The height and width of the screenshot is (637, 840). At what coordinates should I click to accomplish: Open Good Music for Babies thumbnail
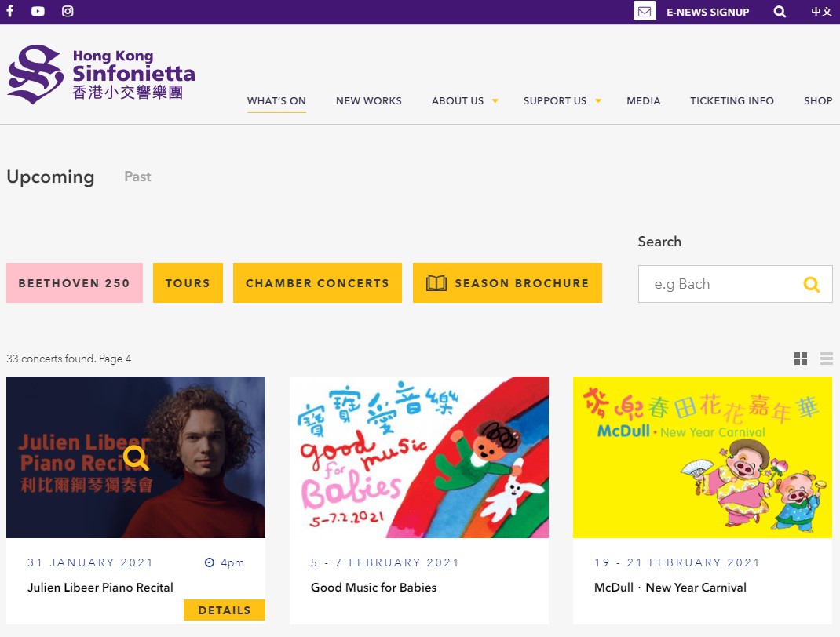[419, 457]
